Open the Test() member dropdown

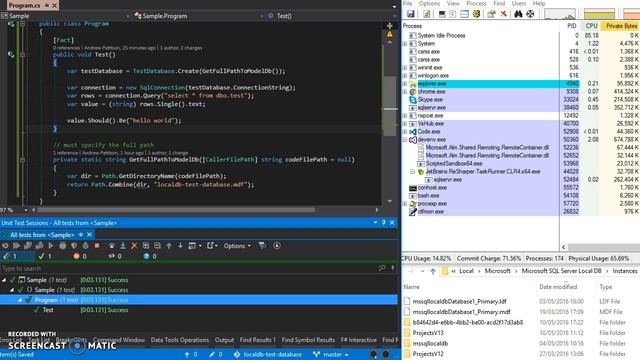[x=331, y=16]
